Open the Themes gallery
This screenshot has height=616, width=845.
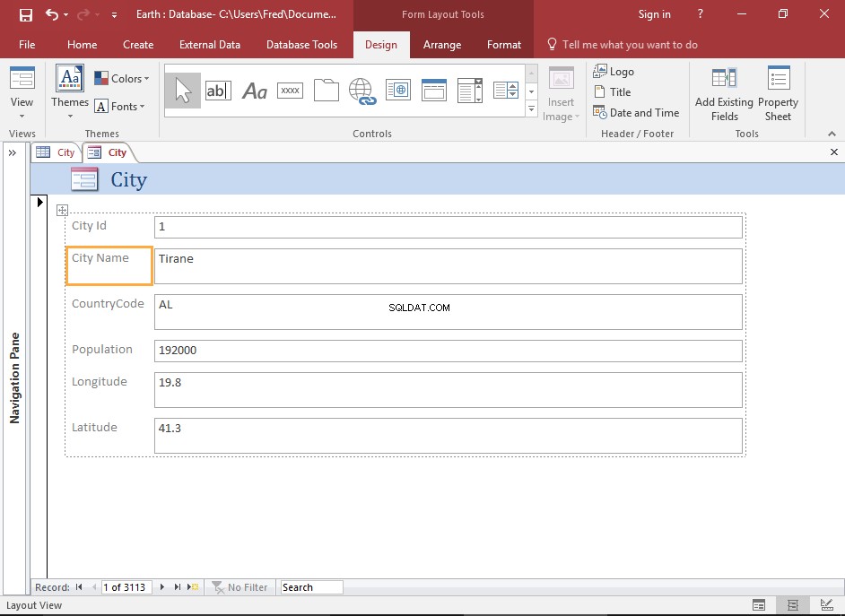[70, 91]
